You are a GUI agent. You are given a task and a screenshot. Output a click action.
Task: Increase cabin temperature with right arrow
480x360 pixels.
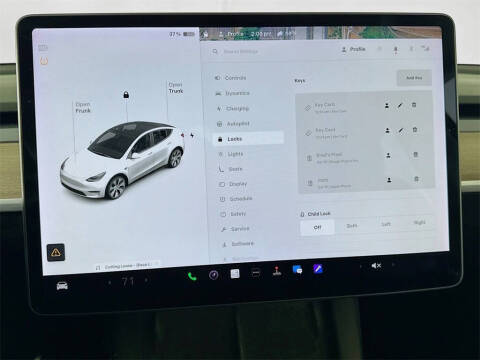(146, 281)
